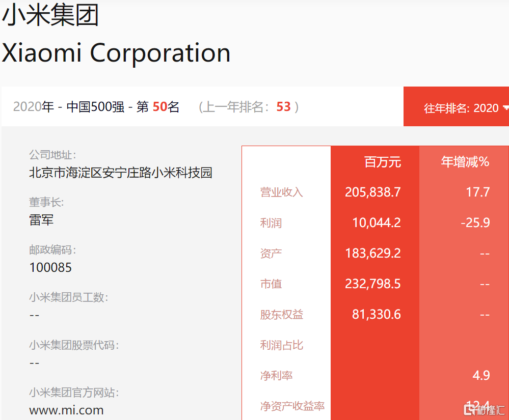Click the 股东权益 row label

coord(281,314)
